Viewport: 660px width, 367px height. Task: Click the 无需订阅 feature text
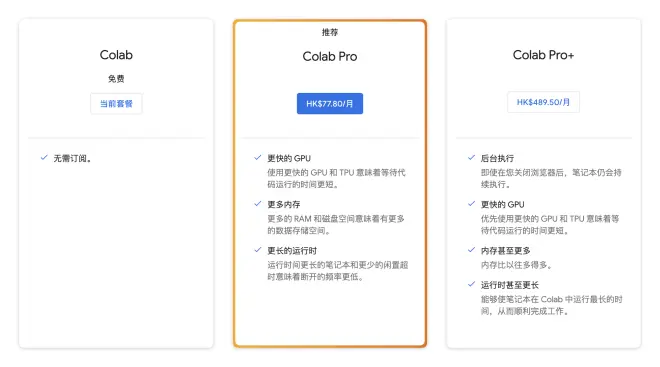[72, 158]
